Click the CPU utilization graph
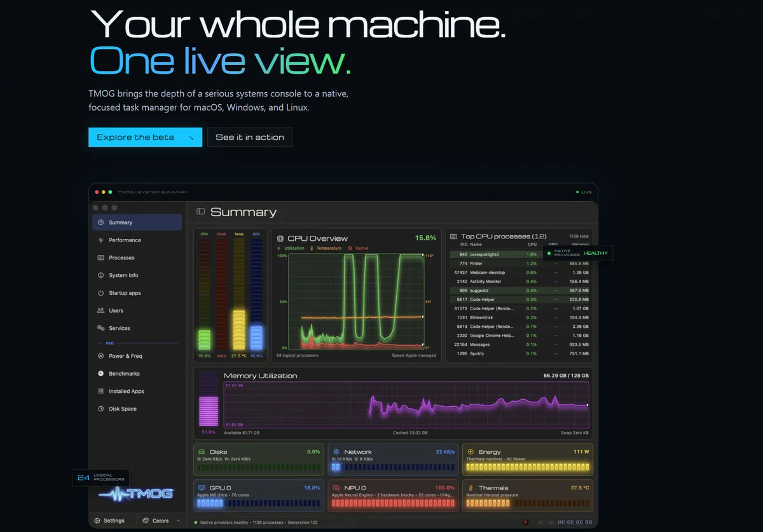Viewport: 763px width, 532px height. click(x=355, y=302)
